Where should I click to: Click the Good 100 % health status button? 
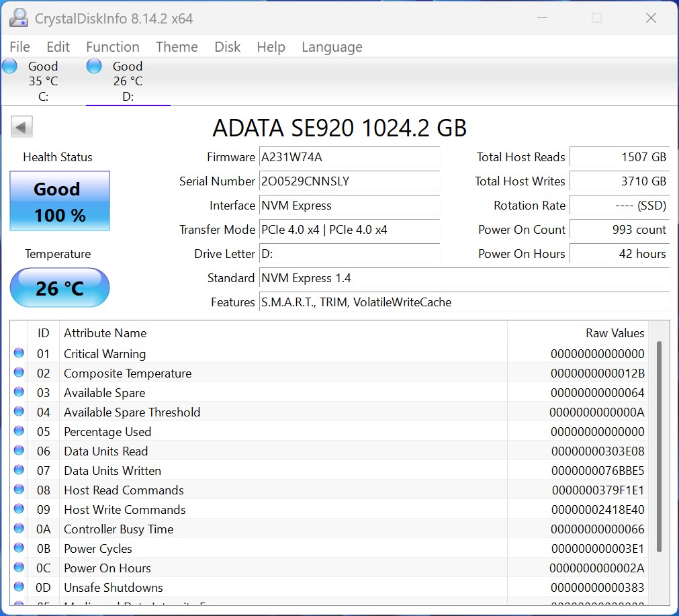tap(60, 202)
